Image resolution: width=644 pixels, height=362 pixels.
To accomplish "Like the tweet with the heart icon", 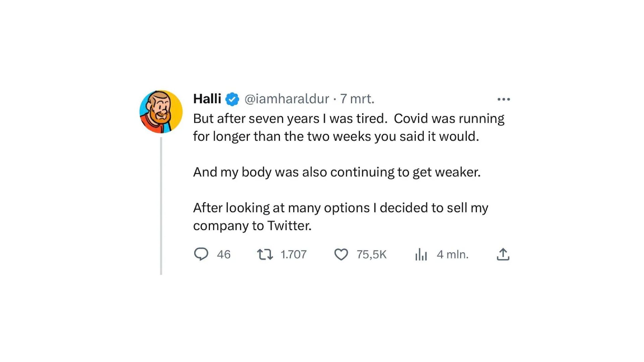I will click(x=341, y=254).
